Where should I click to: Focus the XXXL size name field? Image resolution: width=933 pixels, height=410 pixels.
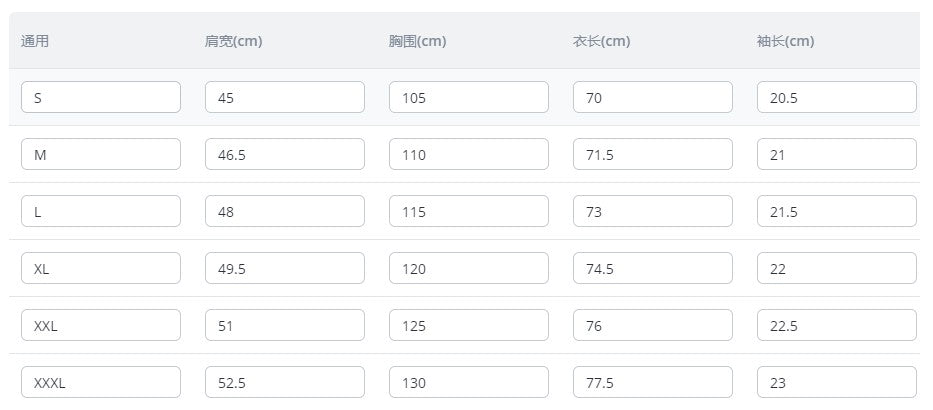click(x=100, y=382)
